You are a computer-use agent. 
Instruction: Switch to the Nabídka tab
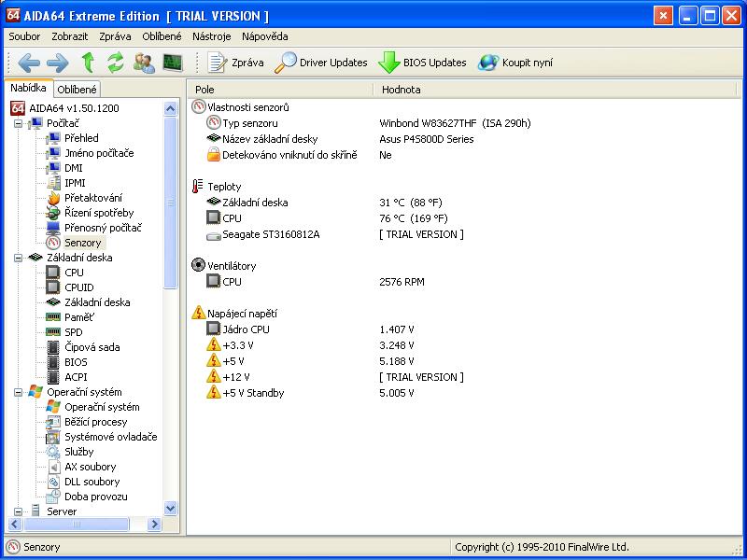click(x=29, y=88)
